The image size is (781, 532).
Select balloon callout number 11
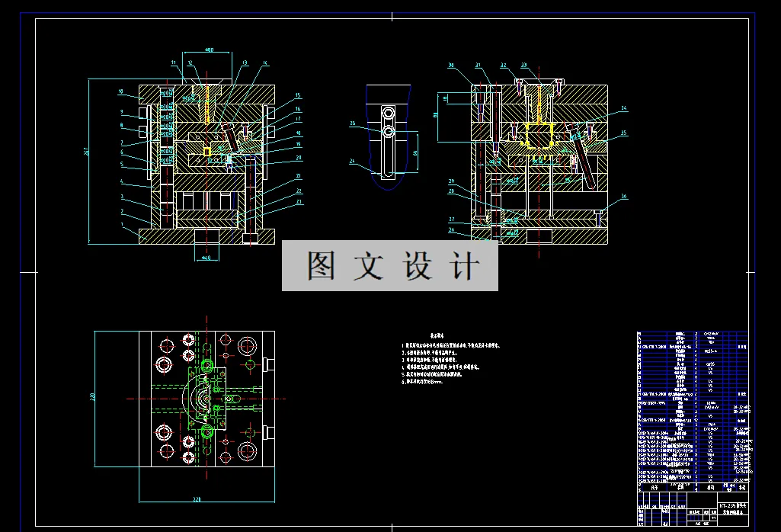coord(173,62)
